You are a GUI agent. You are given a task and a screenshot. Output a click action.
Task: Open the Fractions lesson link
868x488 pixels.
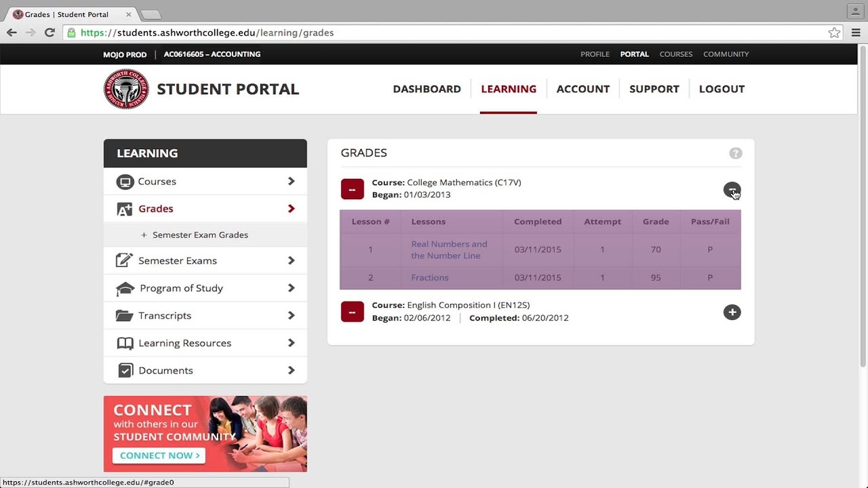430,278
